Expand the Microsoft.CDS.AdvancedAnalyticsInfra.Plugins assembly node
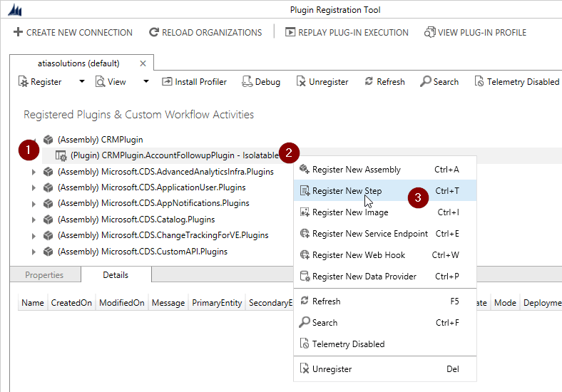 coord(34,172)
